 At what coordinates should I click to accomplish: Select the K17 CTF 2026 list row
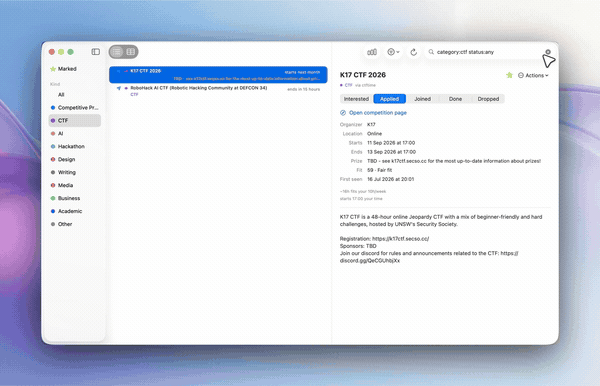[x=218, y=75]
